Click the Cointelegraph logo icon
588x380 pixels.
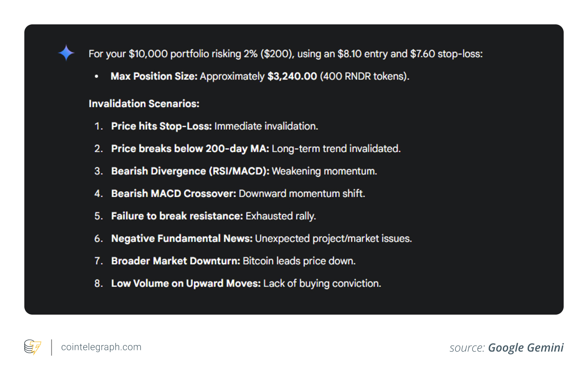pos(32,347)
